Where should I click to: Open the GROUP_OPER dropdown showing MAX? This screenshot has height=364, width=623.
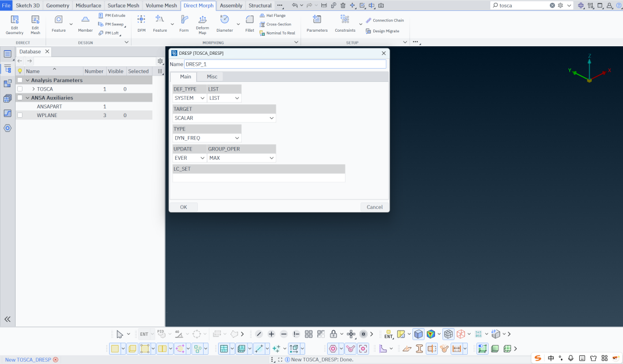241,157
